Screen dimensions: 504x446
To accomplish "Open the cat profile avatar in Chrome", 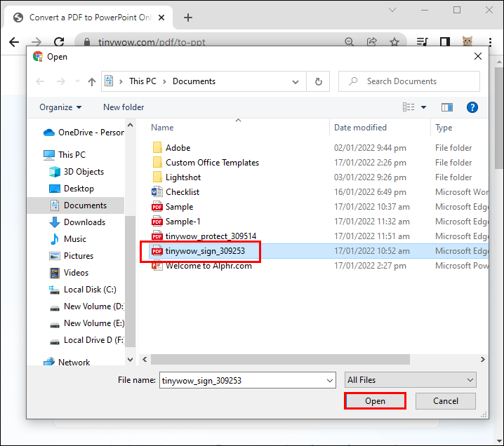I will (x=467, y=41).
